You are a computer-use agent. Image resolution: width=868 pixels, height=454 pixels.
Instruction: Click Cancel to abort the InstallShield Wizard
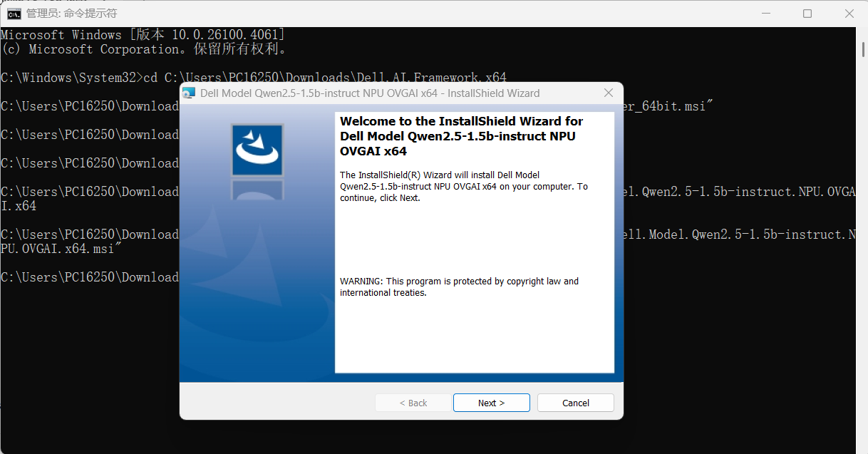[575, 403]
